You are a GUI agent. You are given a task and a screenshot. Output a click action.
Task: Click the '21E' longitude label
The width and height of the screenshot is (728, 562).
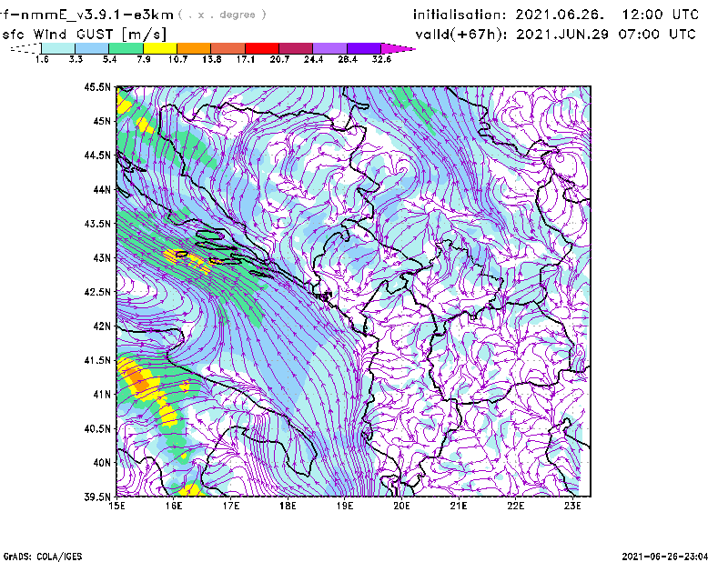point(459,506)
